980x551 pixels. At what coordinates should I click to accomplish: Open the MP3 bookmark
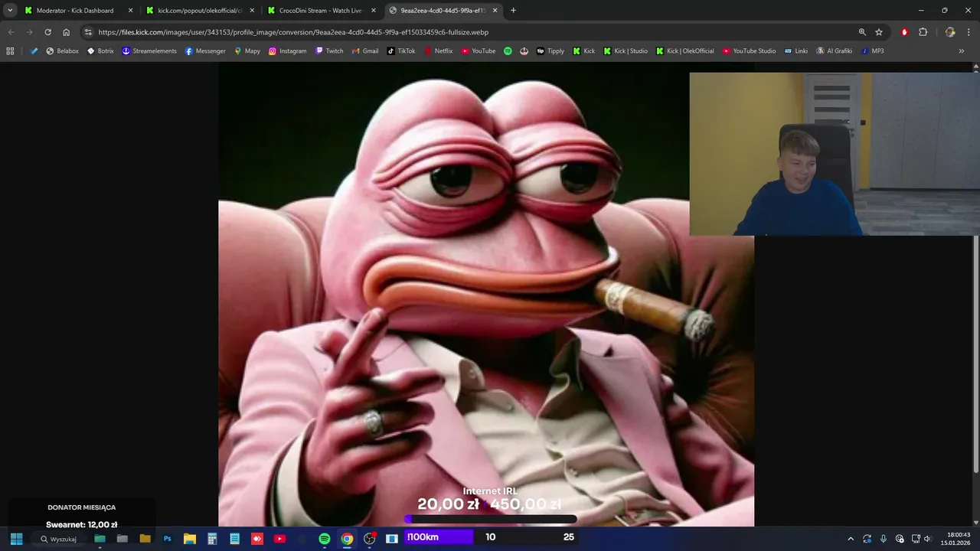tap(872, 51)
